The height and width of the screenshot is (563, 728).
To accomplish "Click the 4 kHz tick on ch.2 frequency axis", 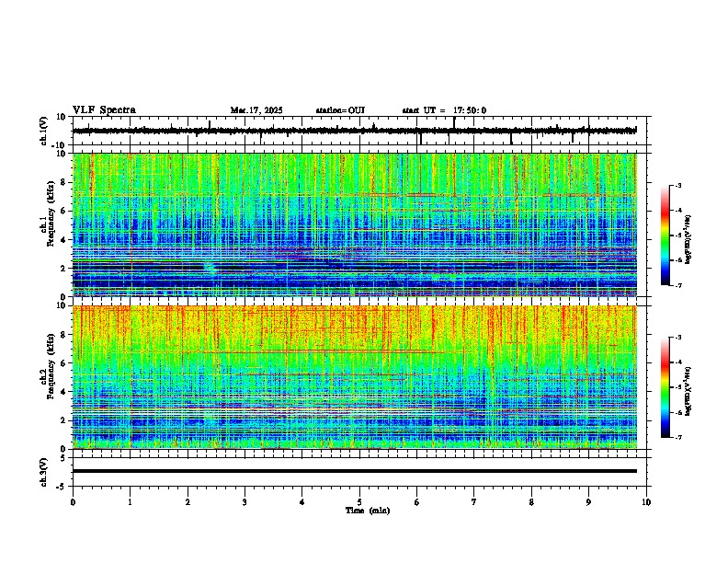I will (64, 392).
